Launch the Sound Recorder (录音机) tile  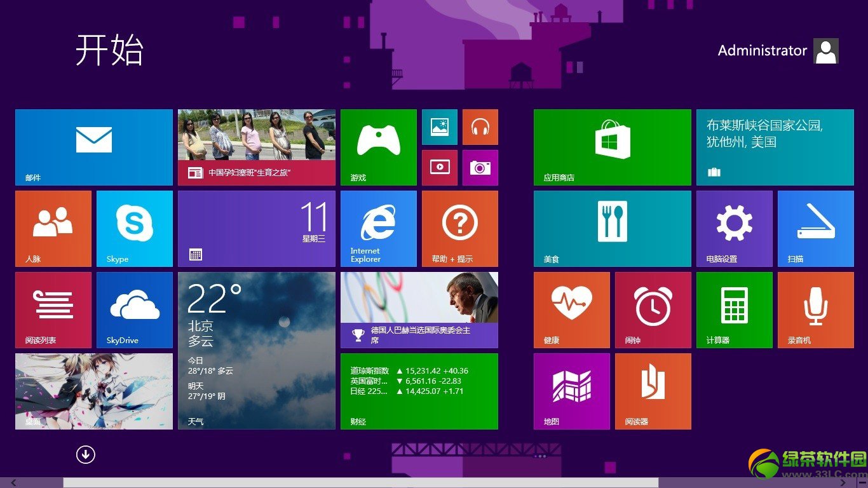[x=816, y=309]
